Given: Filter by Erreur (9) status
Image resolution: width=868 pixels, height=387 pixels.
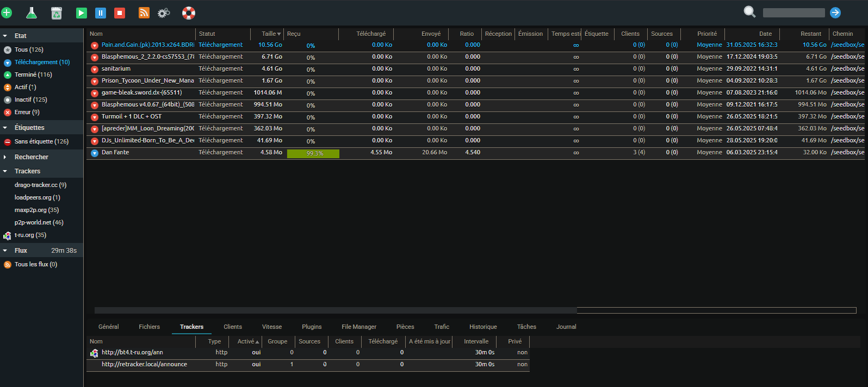Looking at the screenshot, I should coord(27,113).
